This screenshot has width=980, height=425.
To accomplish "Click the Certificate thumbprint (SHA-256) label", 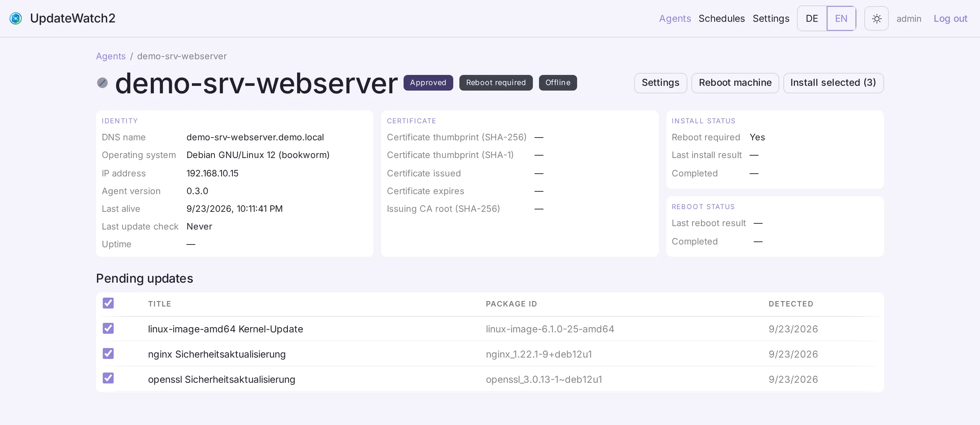I will point(457,137).
